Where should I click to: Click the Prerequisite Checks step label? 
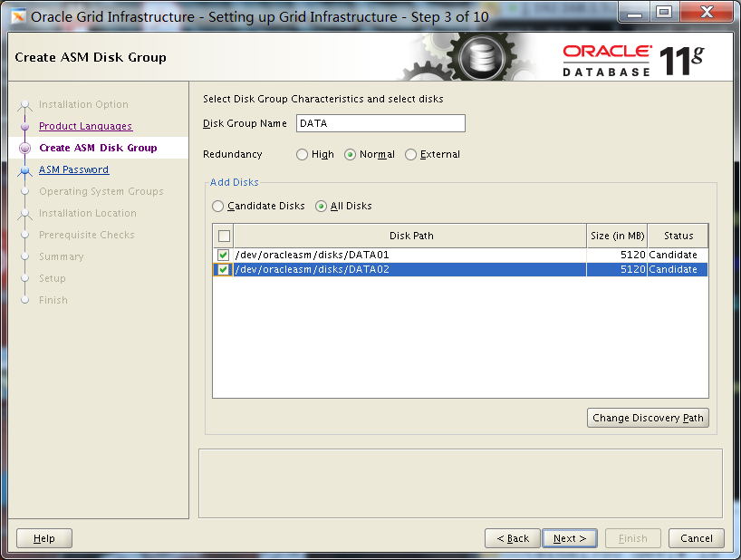[x=86, y=235]
